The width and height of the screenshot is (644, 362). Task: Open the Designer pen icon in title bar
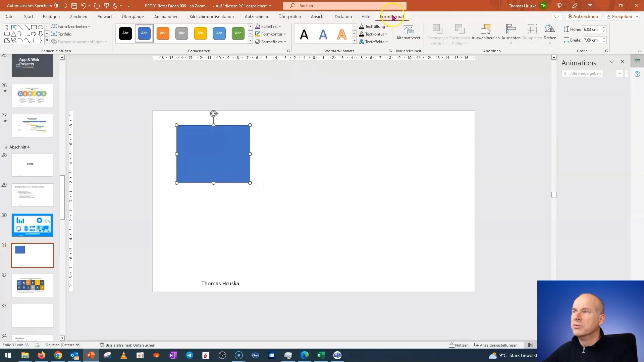(575, 6)
